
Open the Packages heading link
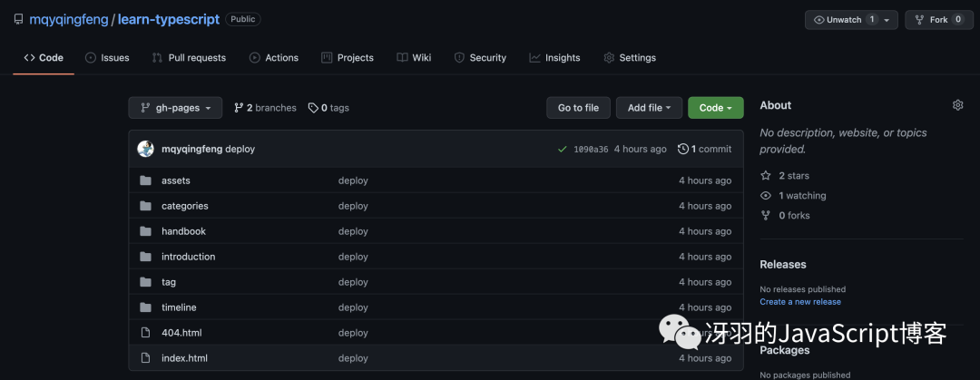785,350
